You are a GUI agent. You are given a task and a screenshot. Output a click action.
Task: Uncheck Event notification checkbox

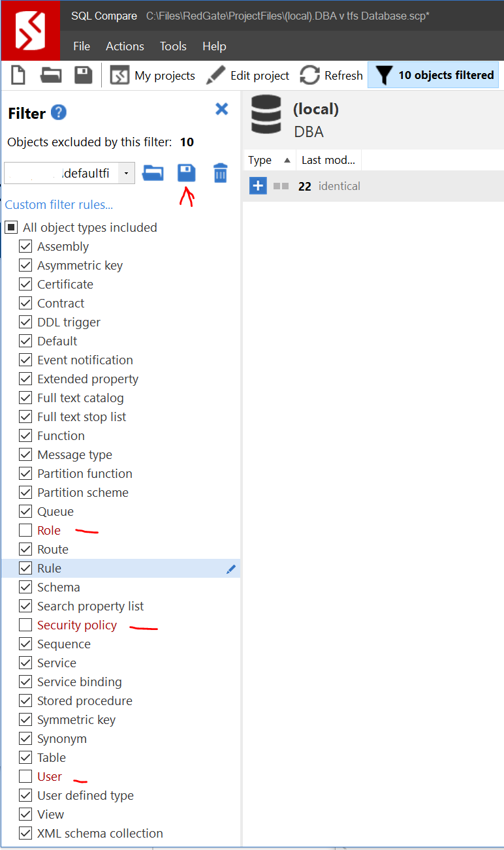coord(25,360)
